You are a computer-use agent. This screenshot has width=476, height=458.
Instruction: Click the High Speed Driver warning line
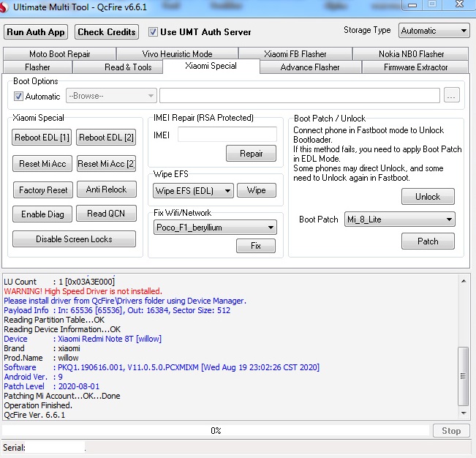pos(83,291)
